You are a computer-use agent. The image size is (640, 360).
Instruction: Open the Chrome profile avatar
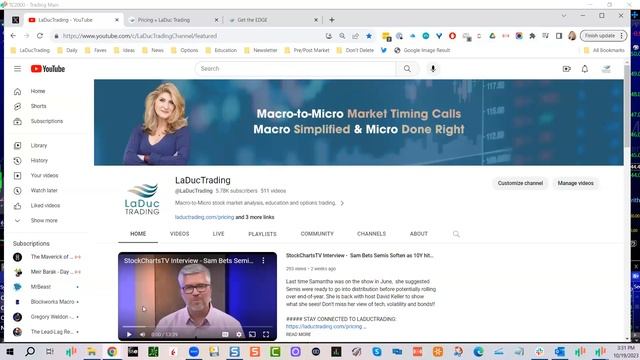(572, 36)
